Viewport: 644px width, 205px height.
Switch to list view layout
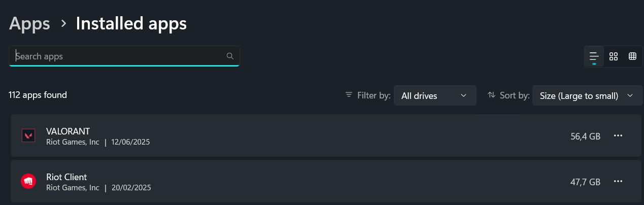[594, 56]
